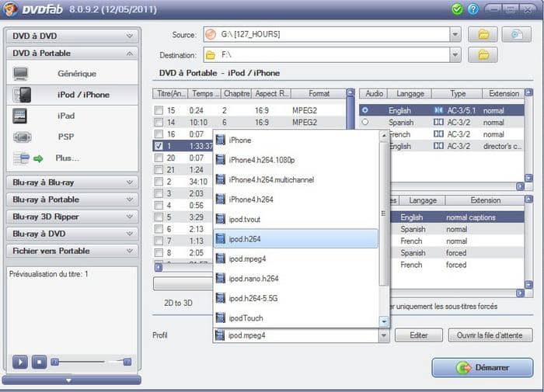Image resolution: width=544 pixels, height=392 pixels.
Task: Choose iPhone4.h264 profile
Action: click(296, 199)
